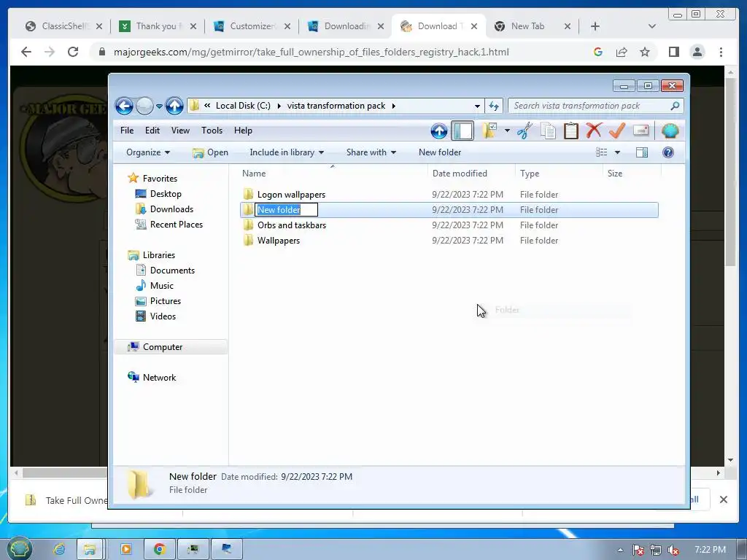Click the Refresh button beside address bar

494,106
